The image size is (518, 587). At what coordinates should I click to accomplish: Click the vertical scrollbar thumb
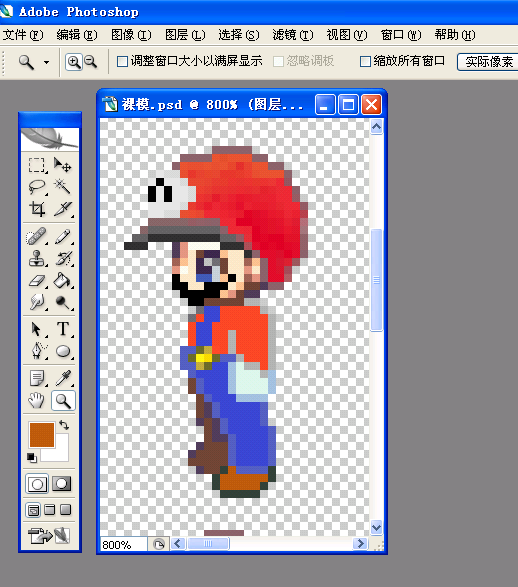376,280
